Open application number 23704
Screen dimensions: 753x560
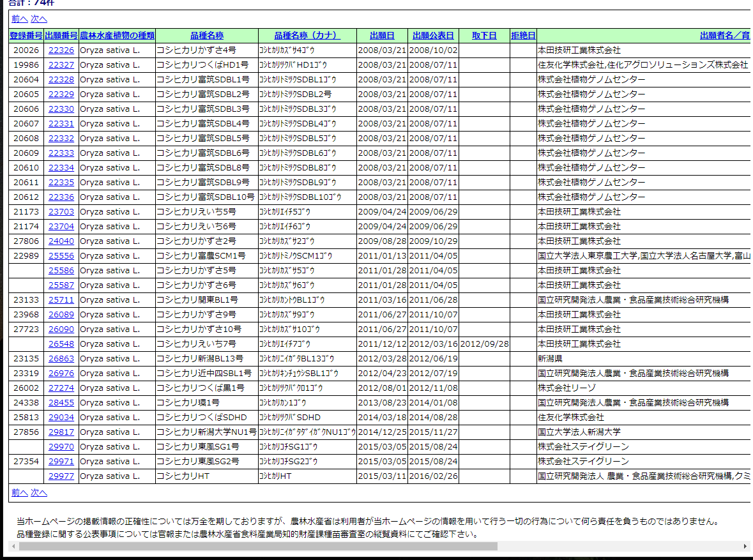coord(61,227)
